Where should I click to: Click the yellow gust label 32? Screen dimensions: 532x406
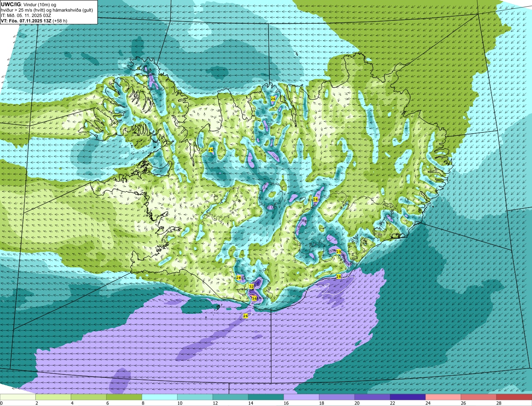(x=251, y=286)
